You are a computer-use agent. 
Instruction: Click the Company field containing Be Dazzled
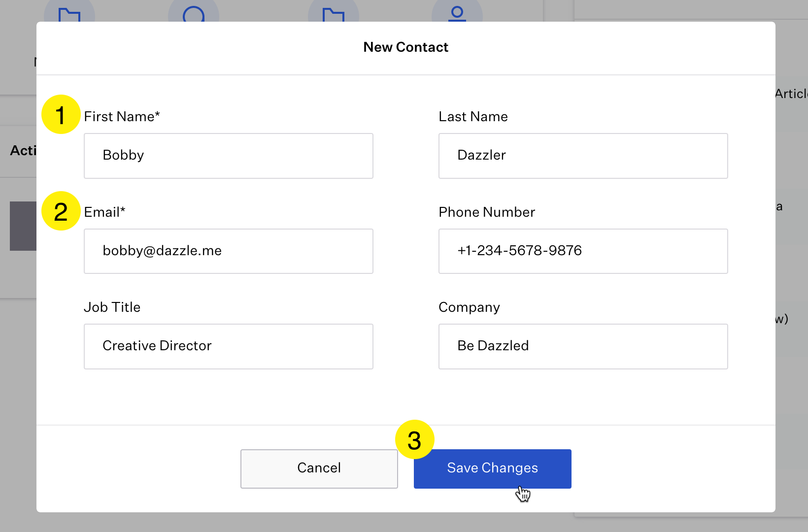pyautogui.click(x=583, y=346)
